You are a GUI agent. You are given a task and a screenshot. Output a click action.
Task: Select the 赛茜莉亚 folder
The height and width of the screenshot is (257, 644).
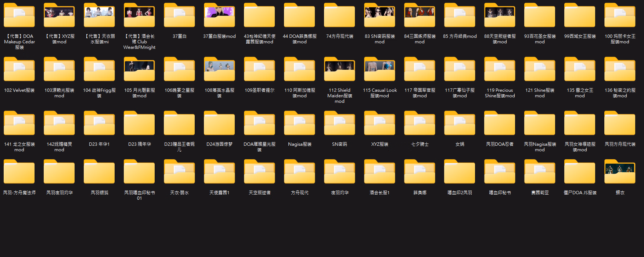[540, 171]
